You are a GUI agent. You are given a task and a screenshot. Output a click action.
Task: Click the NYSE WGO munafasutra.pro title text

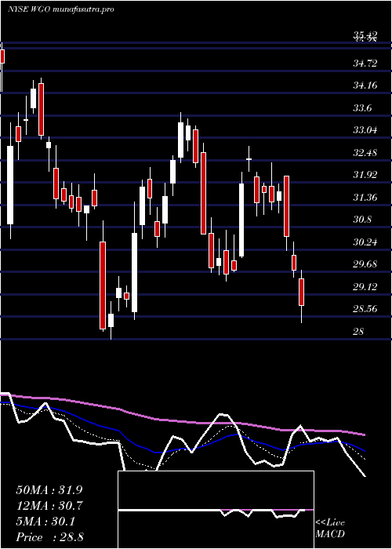click(x=61, y=9)
